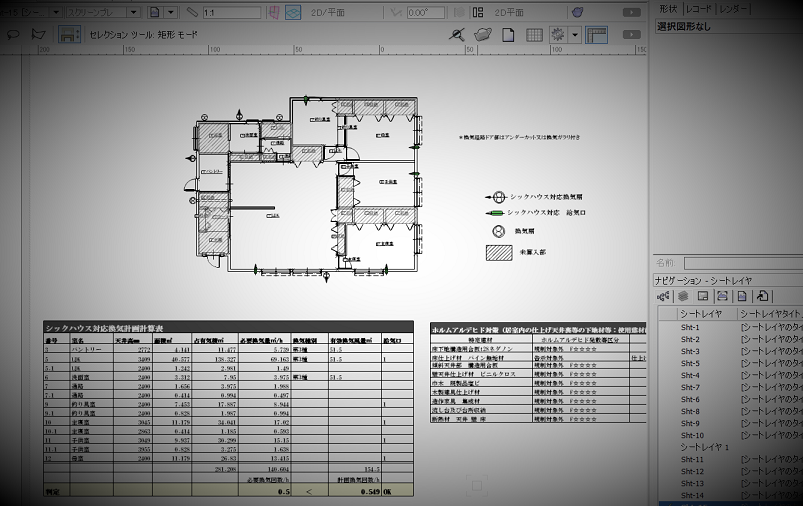Select sheet layer Sht-10 in the list

click(692, 435)
